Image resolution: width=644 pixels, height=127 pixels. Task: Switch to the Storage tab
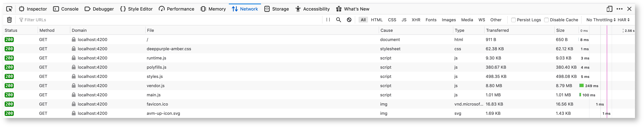coord(277,9)
